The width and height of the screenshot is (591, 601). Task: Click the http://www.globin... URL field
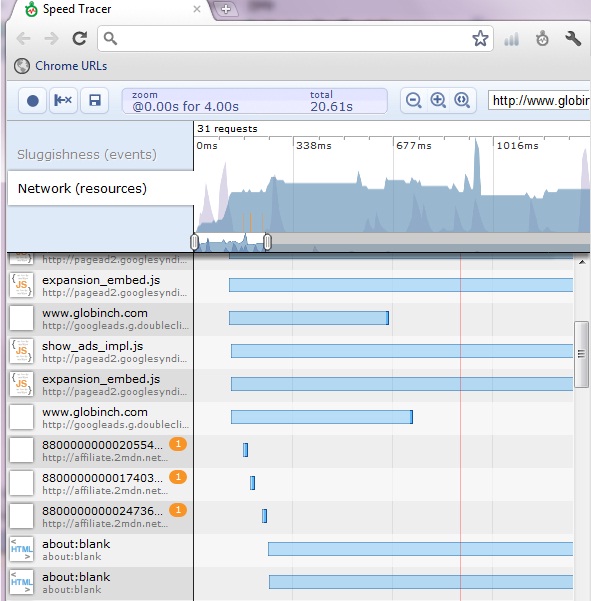point(539,101)
